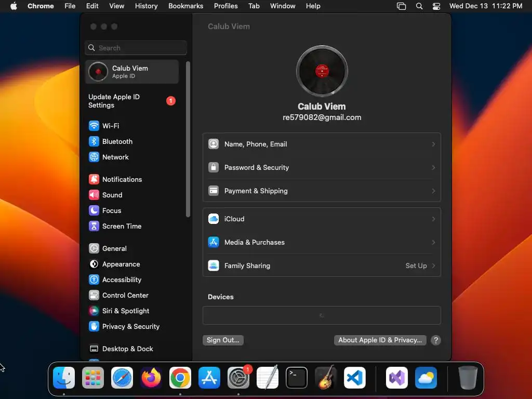The image size is (532, 399).
Task: Open Launchpad from the Dock
Action: click(93, 378)
